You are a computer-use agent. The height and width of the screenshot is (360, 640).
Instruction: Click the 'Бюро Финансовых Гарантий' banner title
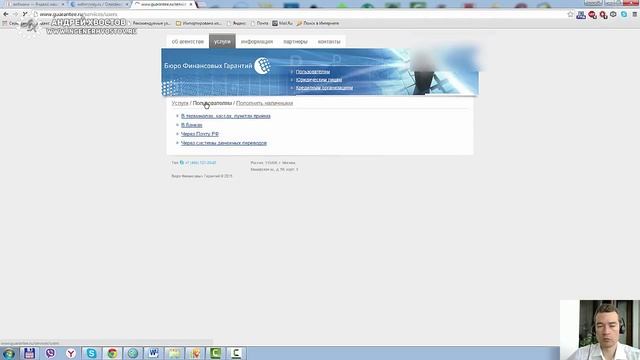208,66
